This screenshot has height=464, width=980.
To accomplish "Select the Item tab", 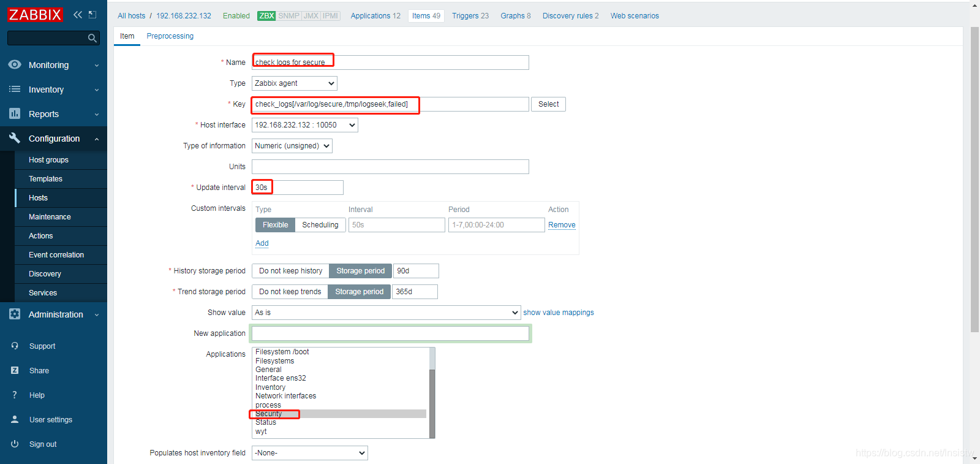I will point(127,36).
